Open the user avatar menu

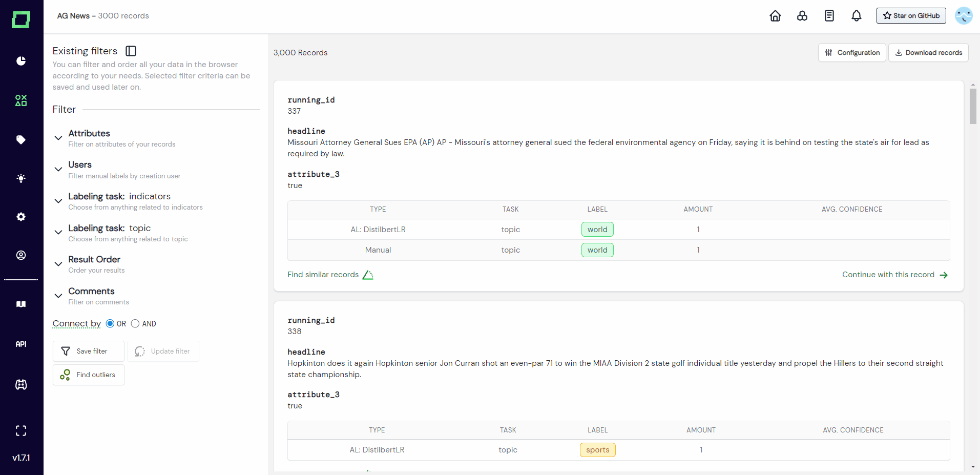964,16
